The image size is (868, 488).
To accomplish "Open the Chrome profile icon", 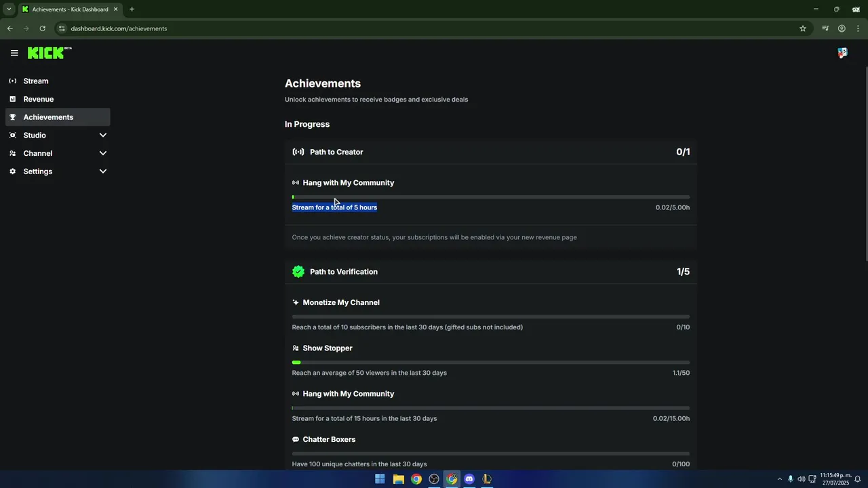I will click(x=842, y=28).
